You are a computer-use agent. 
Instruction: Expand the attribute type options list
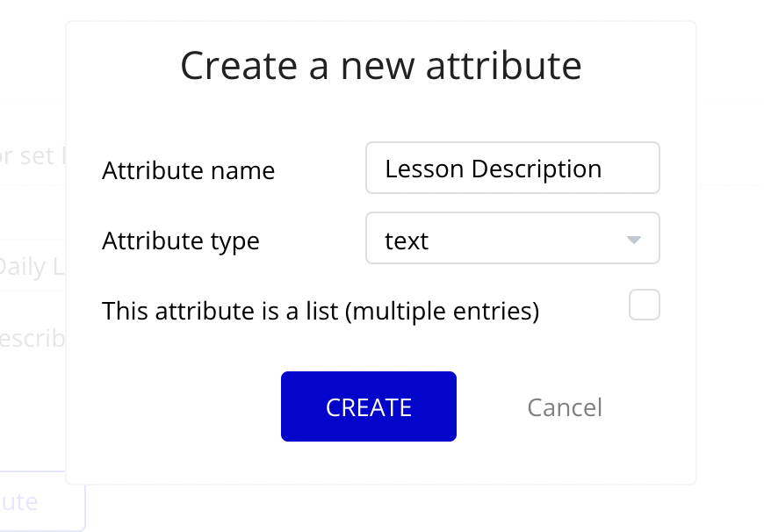pyautogui.click(x=633, y=240)
